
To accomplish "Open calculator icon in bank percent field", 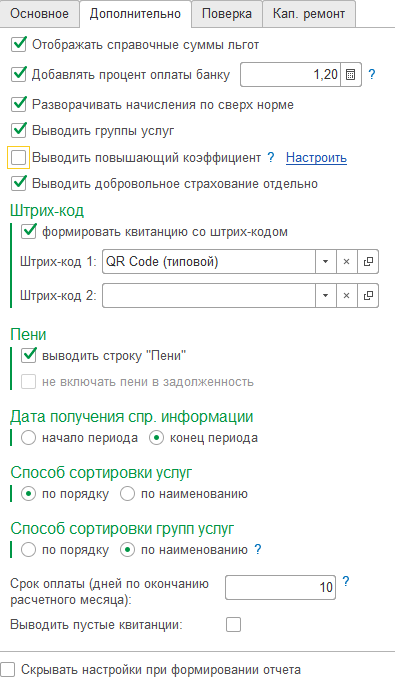I will (x=350, y=75).
